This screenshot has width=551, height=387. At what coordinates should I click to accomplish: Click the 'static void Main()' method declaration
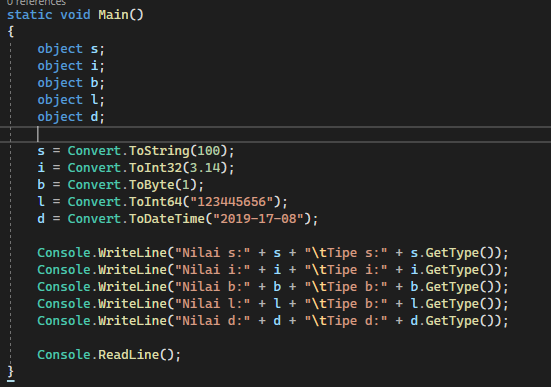click(75, 15)
